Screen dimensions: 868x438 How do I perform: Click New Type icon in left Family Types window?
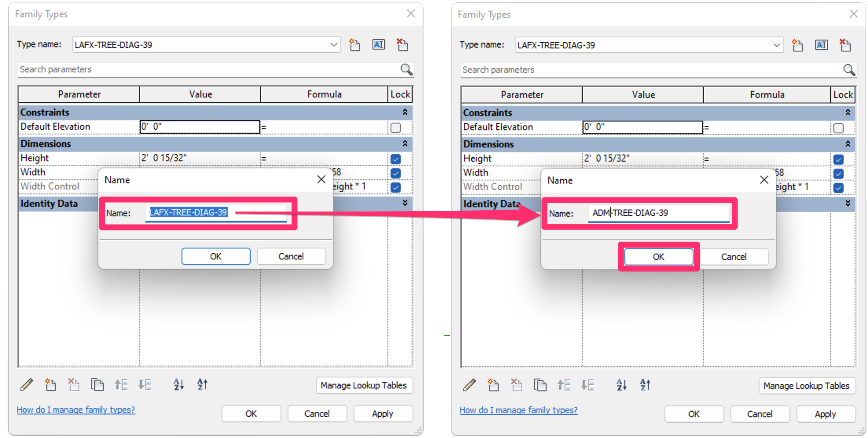(354, 45)
